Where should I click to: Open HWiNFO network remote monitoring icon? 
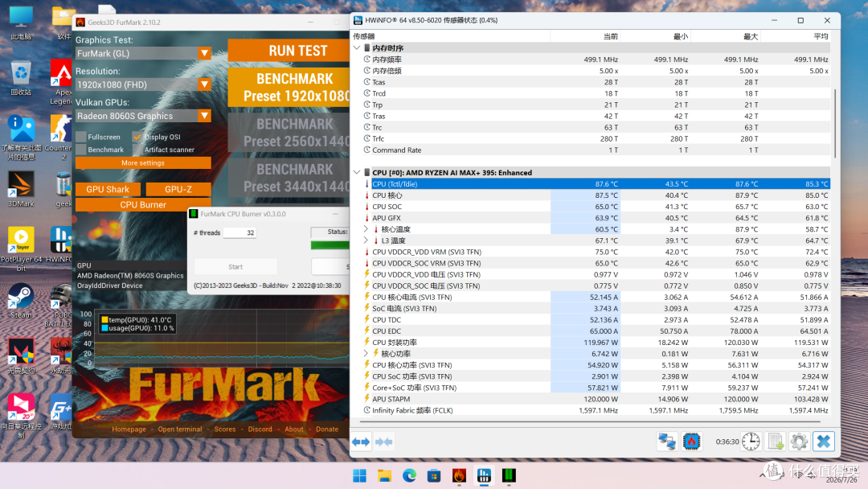tap(667, 442)
